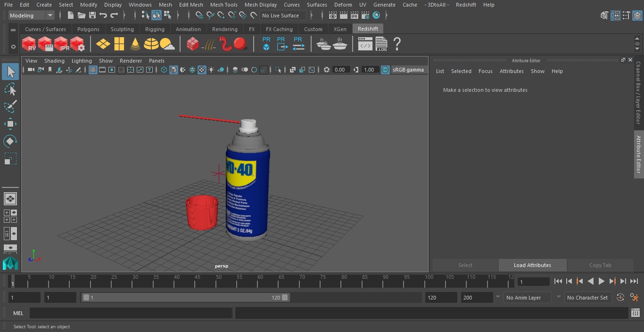Create Redshift physical sun sky light
The height and width of the screenshot is (332, 644).
(167, 44)
